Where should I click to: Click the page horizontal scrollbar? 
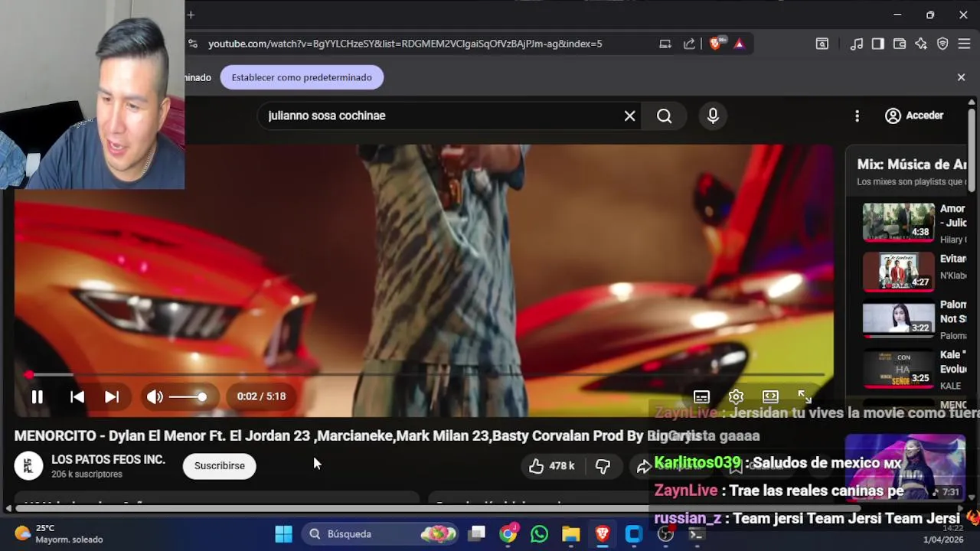pos(436,508)
